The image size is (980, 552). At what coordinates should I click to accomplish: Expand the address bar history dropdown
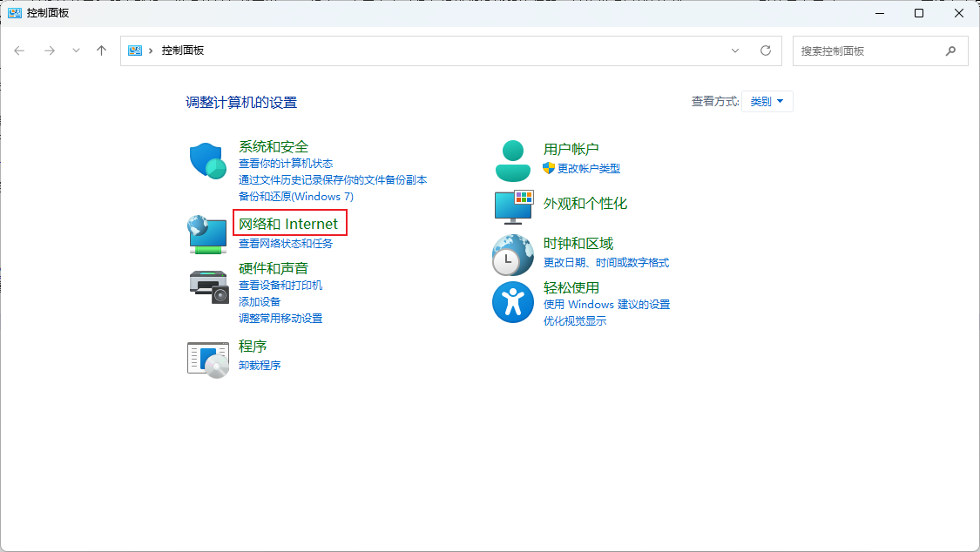coord(734,50)
